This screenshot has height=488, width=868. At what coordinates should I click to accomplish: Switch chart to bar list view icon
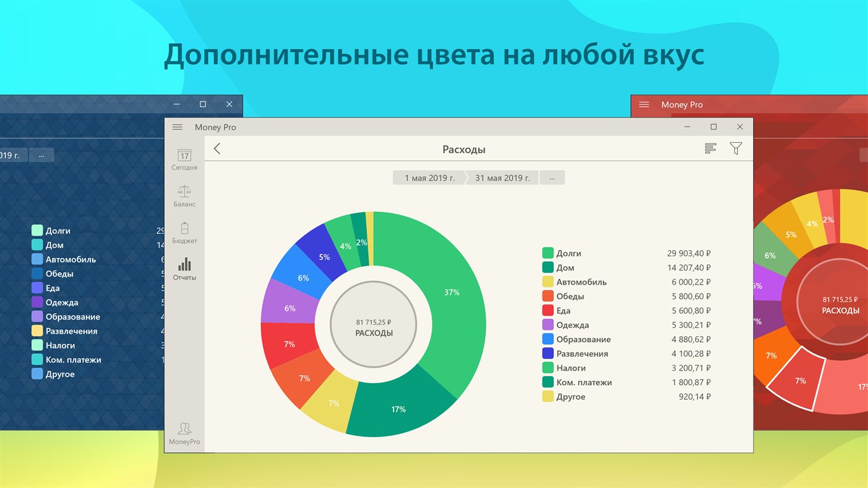(711, 149)
